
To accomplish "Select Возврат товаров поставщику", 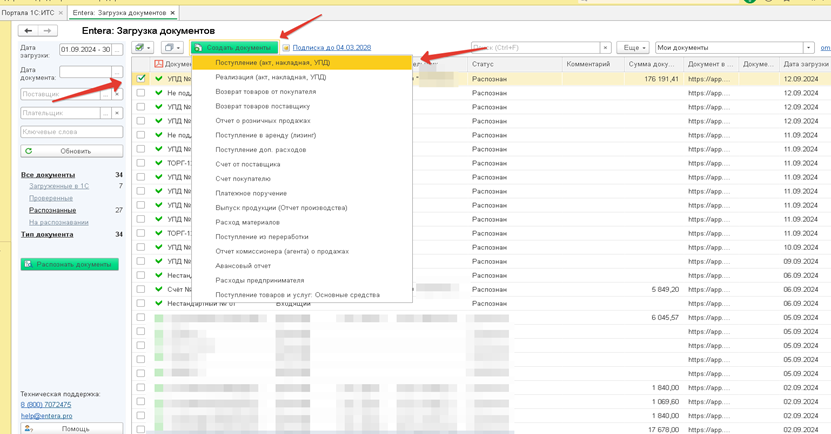I will 302,106.
